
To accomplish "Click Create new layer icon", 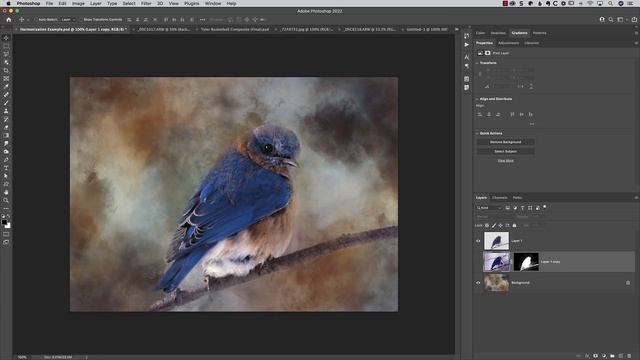I will point(621,356).
